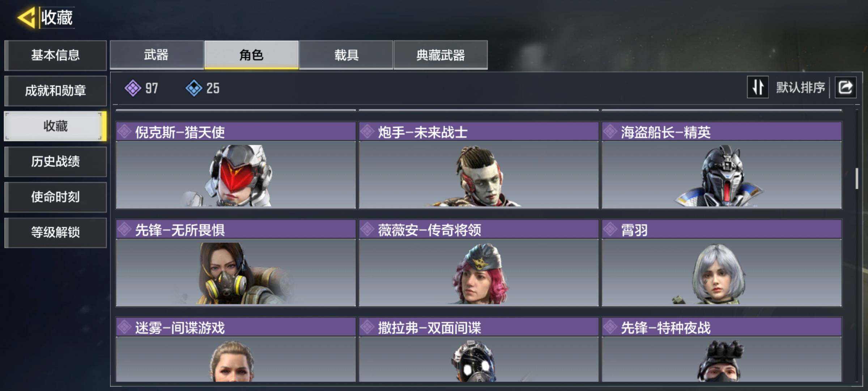Click the purple epic rarity diamond icon

[x=133, y=88]
